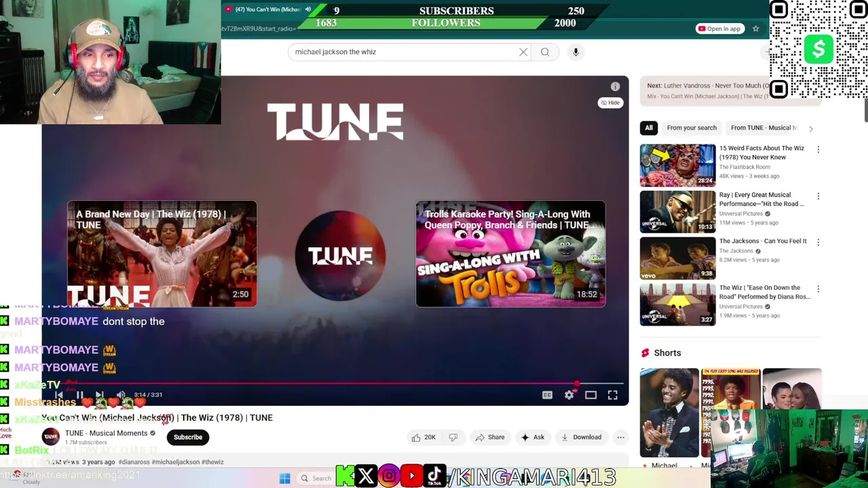This screenshot has height=488, width=868.
Task: Subscribe to the TUNE channel
Action: (188, 437)
